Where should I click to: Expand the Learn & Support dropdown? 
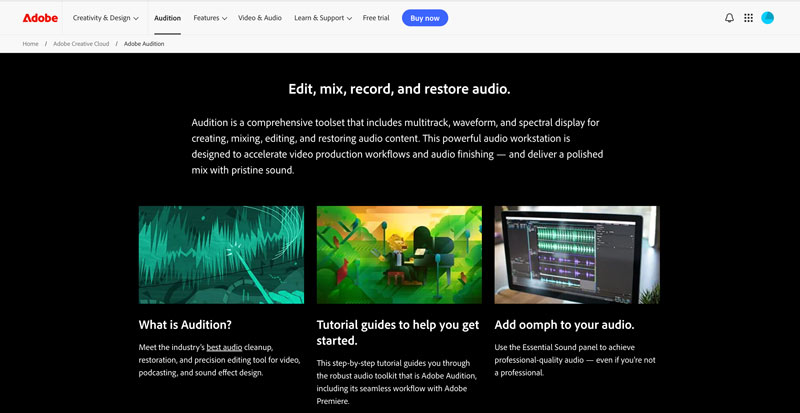coord(323,18)
